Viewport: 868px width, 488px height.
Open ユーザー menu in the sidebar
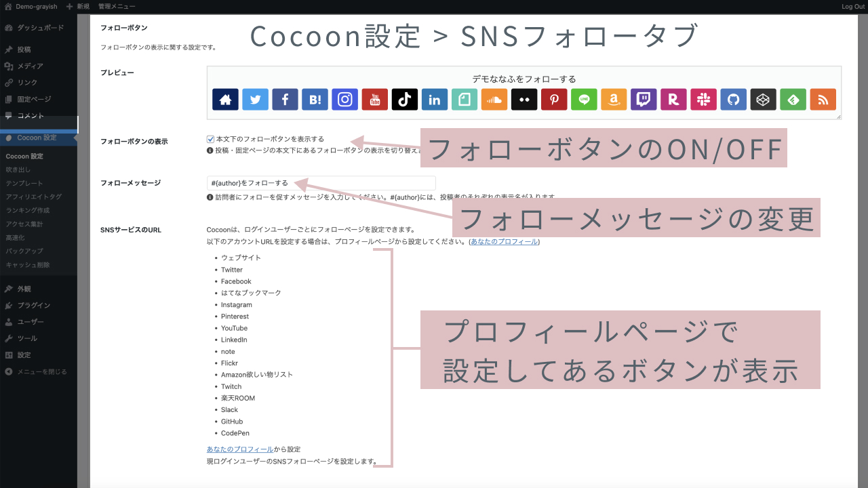(x=39, y=322)
